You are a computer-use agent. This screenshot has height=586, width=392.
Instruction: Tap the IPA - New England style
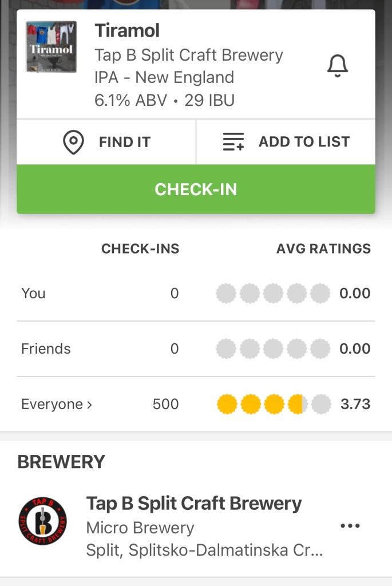tap(164, 77)
